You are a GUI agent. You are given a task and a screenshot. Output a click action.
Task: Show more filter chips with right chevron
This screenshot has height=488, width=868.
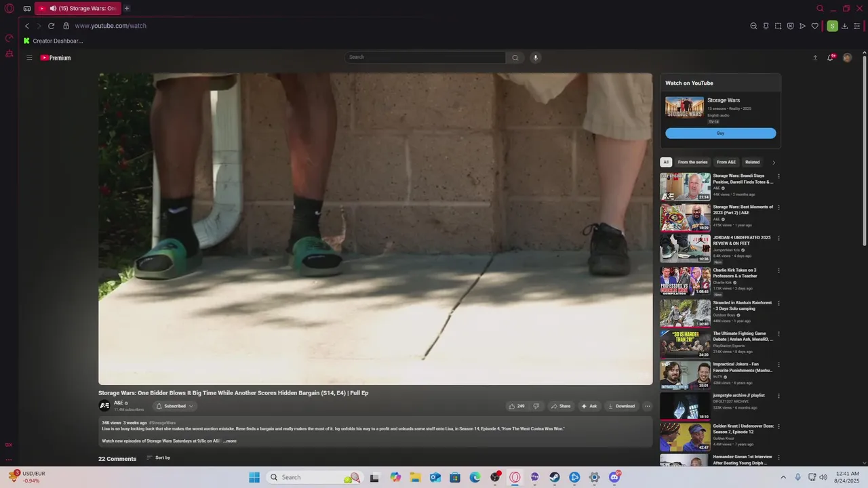(774, 162)
